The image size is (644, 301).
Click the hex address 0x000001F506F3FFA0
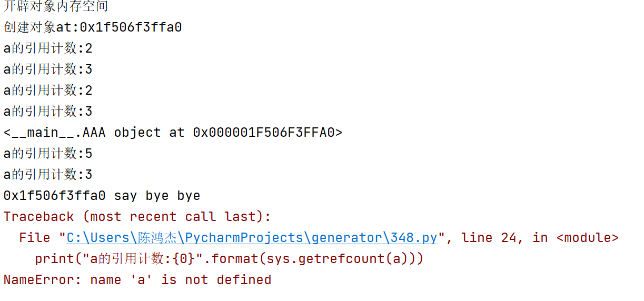click(264, 133)
